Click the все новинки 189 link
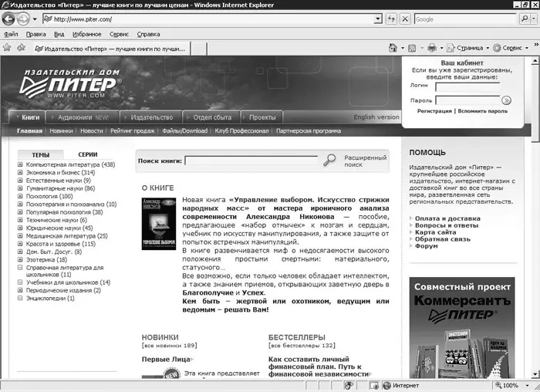Viewport: 540px width, 392px height. [x=169, y=345]
